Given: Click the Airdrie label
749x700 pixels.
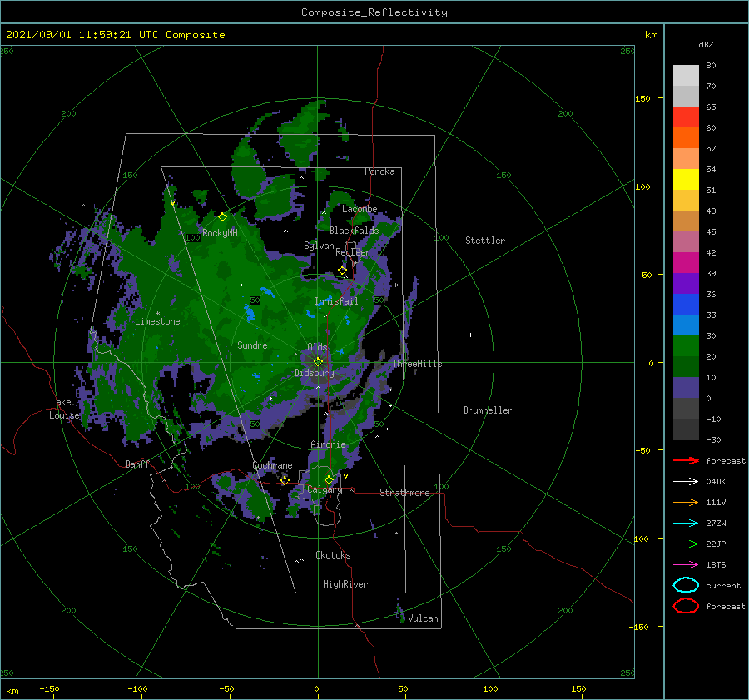Looking at the screenshot, I should (328, 444).
